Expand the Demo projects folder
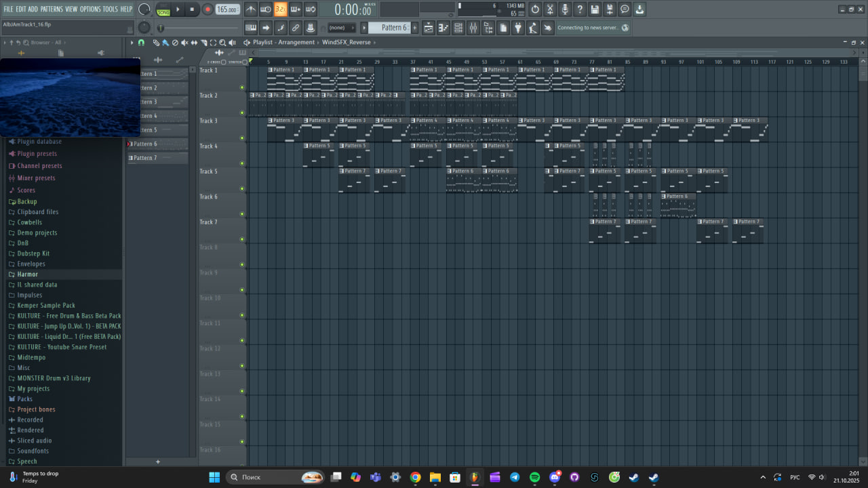Viewport: 868px width, 488px height. point(37,232)
